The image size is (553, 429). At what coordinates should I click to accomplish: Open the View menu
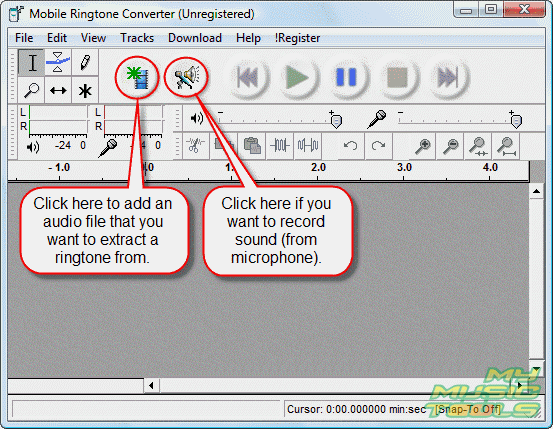93,38
